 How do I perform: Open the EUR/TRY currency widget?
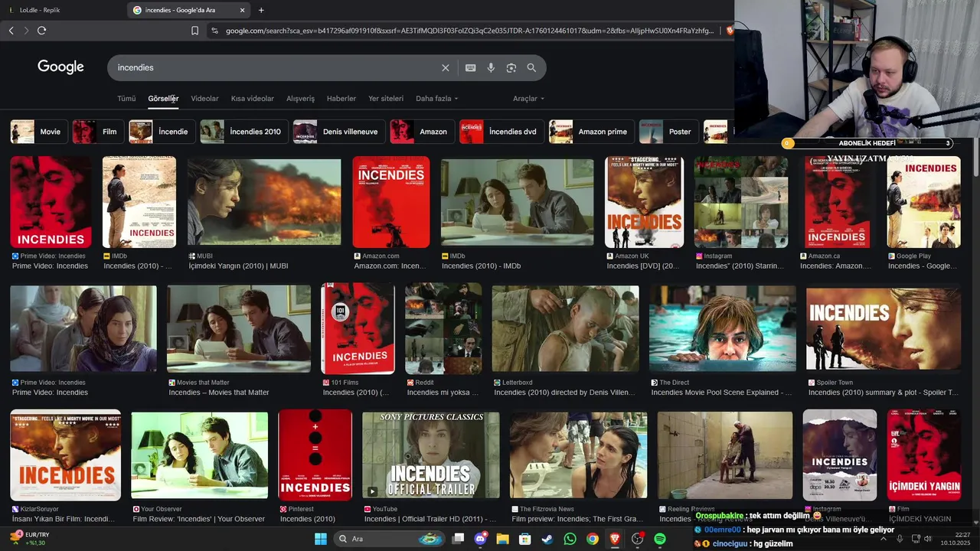click(x=31, y=539)
